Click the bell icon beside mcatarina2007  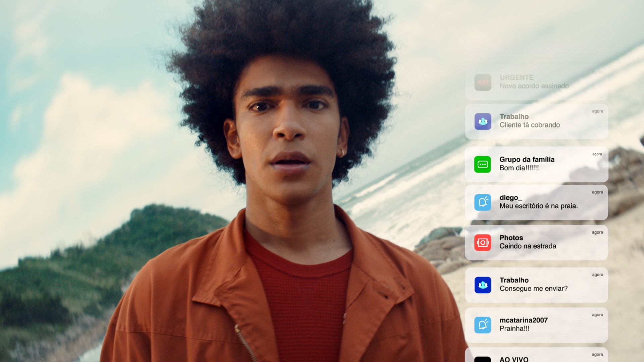(x=483, y=325)
